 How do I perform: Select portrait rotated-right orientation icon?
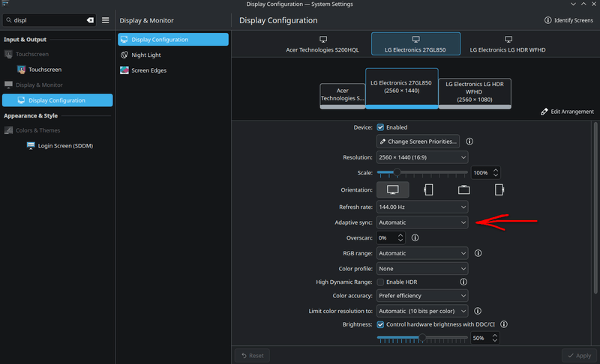click(x=499, y=189)
